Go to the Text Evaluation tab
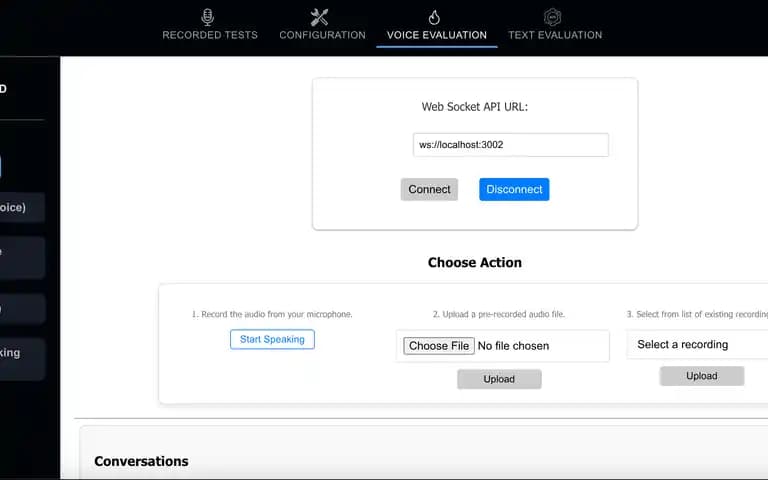The image size is (768, 480). [555, 35]
